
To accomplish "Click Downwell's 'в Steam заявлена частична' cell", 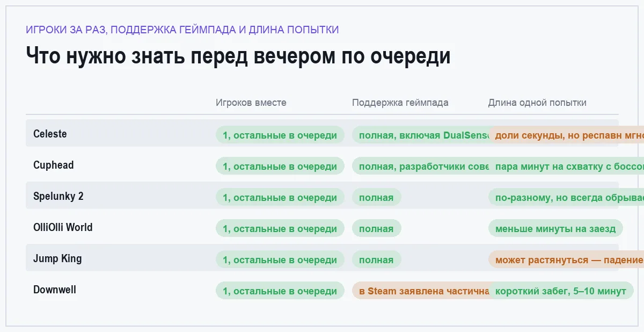I will click(x=420, y=291).
